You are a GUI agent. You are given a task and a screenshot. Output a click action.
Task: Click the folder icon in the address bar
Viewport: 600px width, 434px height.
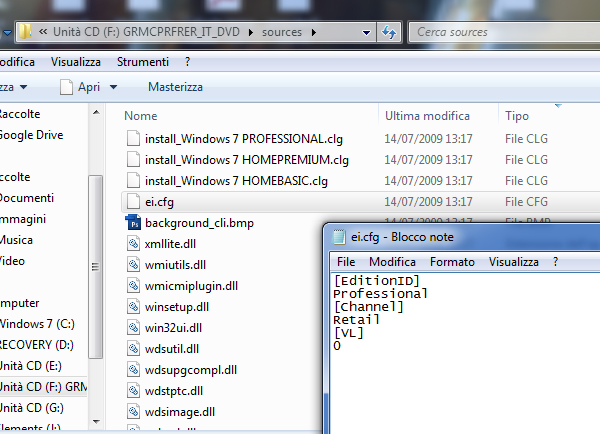click(x=25, y=32)
